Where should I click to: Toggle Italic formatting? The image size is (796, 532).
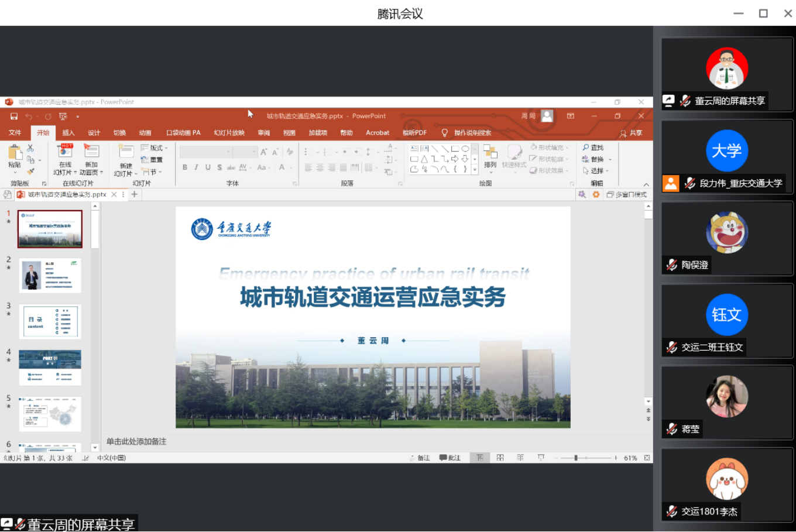(196, 167)
